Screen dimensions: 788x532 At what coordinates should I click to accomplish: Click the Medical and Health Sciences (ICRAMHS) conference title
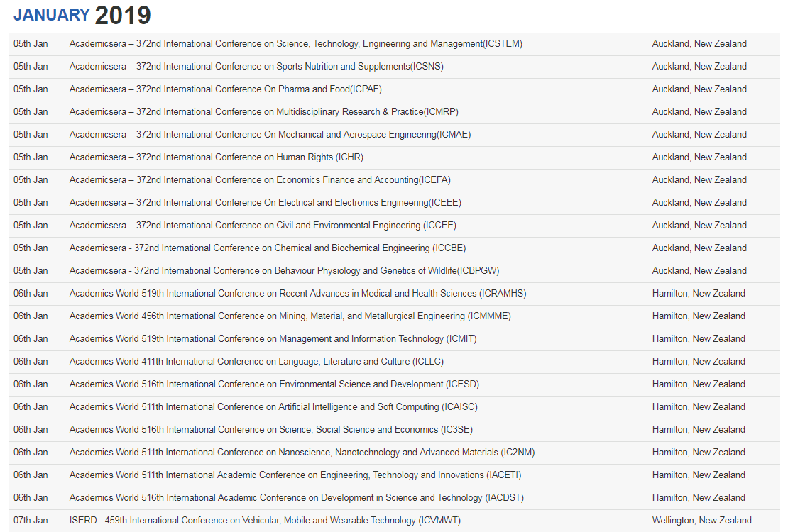(298, 294)
